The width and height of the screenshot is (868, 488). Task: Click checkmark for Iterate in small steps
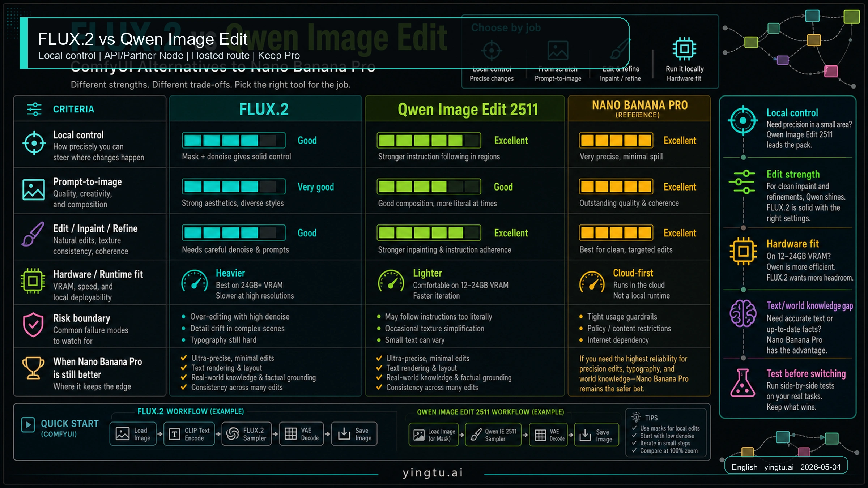pos(634,443)
